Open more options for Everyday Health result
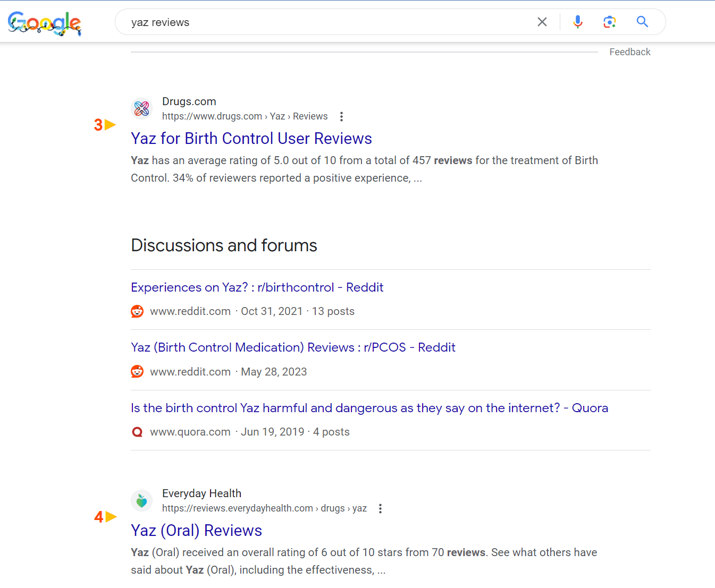715x588 pixels. (380, 508)
